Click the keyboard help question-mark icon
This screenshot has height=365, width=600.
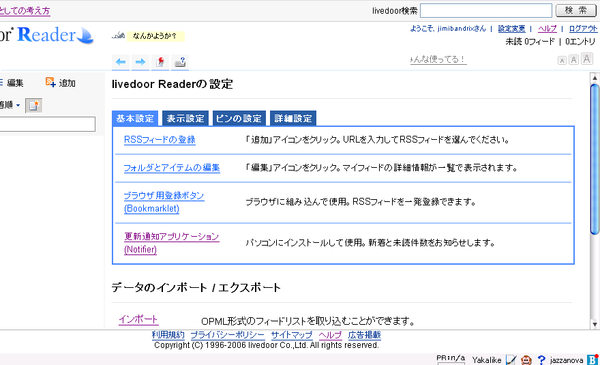(x=180, y=62)
